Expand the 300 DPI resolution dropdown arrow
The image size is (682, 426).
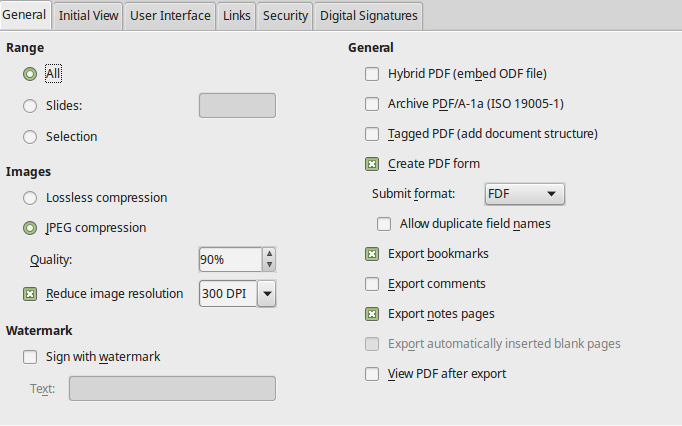267,294
